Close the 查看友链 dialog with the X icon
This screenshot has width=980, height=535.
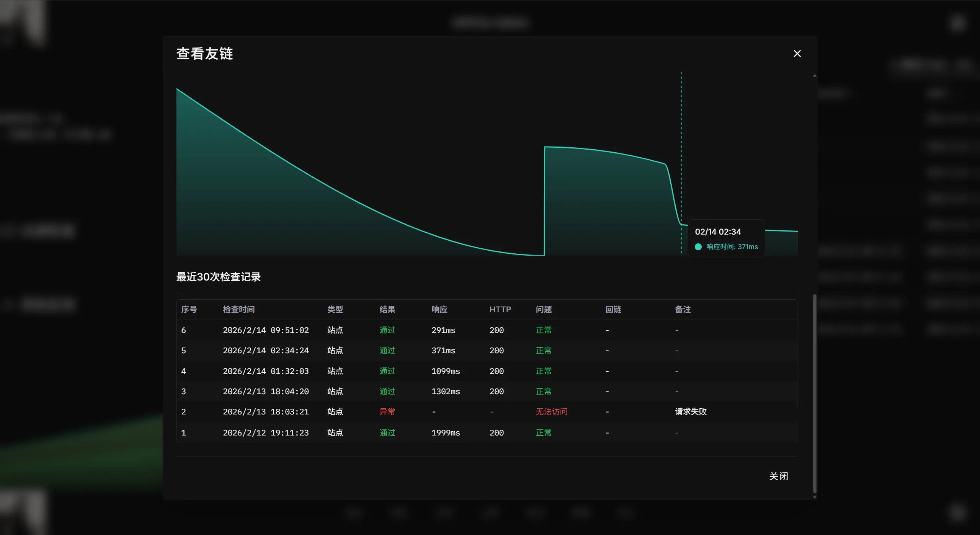[797, 54]
